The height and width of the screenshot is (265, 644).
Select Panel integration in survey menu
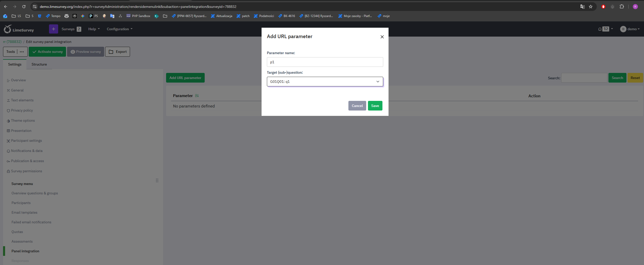pyautogui.click(x=25, y=251)
